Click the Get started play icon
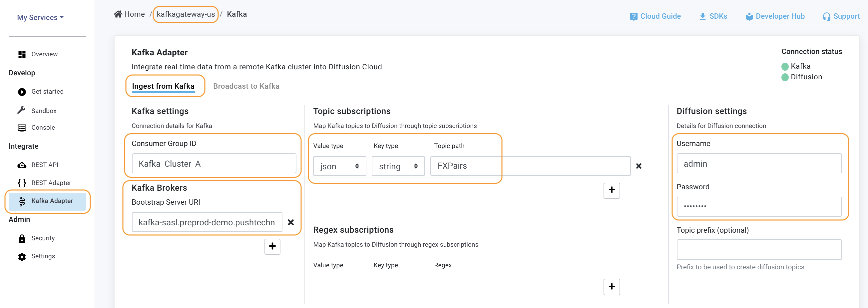Image resolution: width=868 pixels, height=308 pixels. [22, 92]
